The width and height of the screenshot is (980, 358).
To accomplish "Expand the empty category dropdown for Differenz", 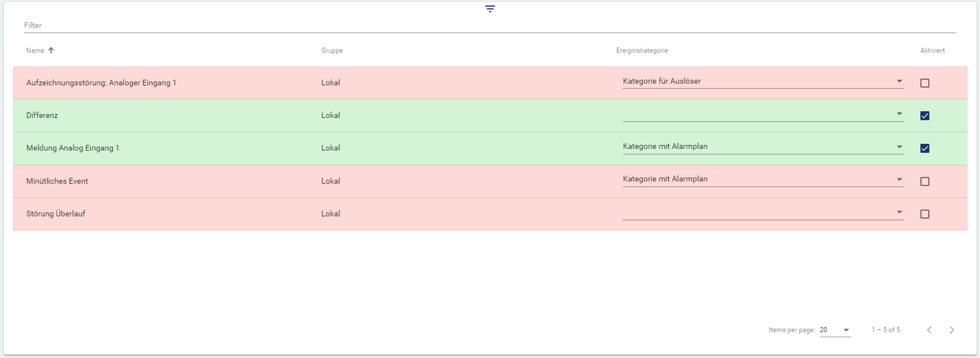I will (x=762, y=114).
